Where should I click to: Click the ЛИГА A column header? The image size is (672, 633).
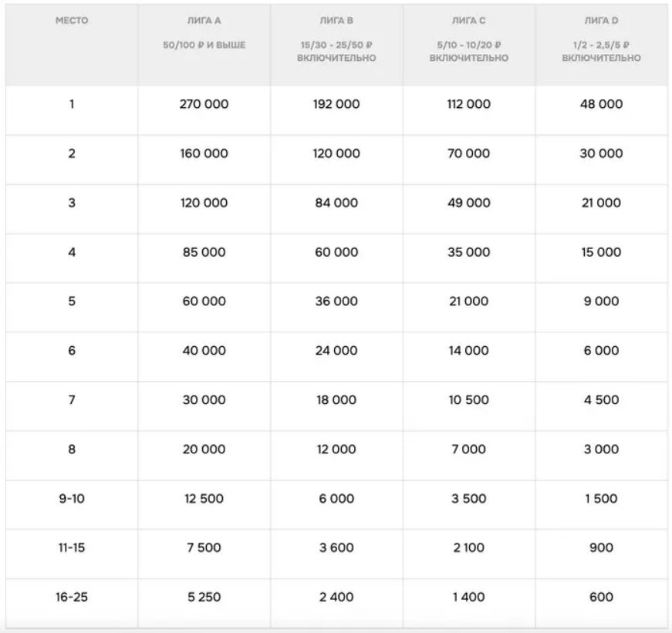[204, 21]
